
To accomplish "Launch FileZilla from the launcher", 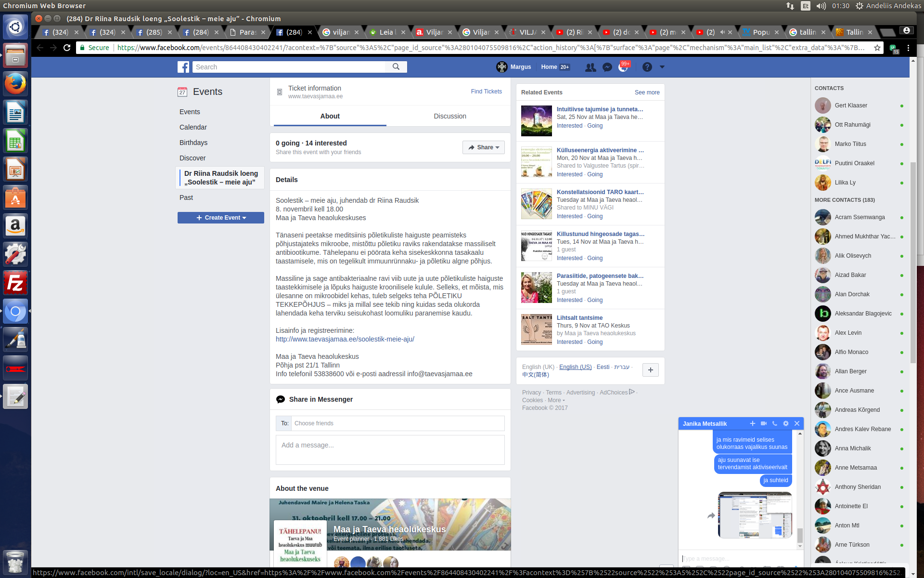I will pos(15,283).
